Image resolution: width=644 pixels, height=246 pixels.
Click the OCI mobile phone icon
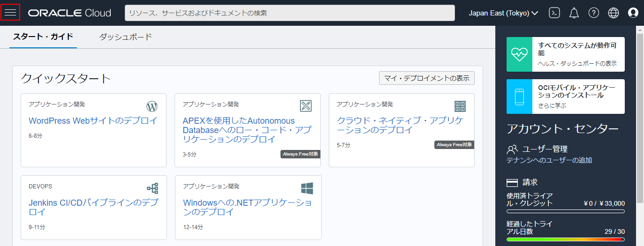pos(520,97)
